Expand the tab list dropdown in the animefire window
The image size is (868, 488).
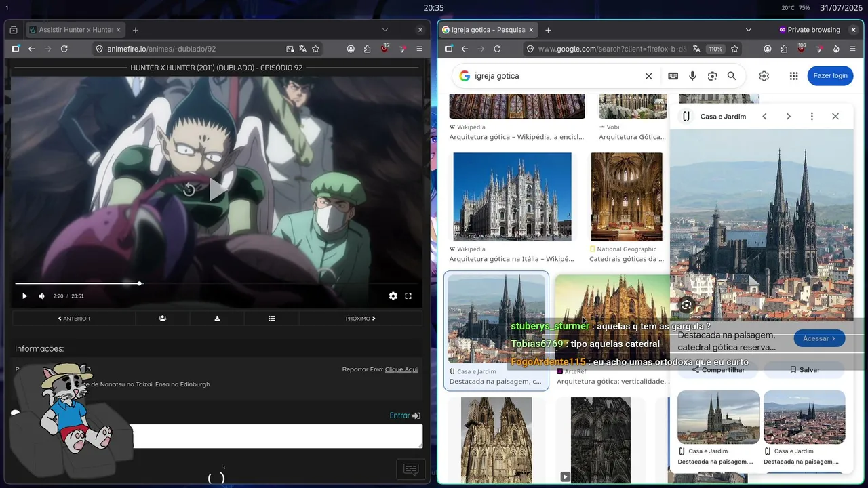385,30
